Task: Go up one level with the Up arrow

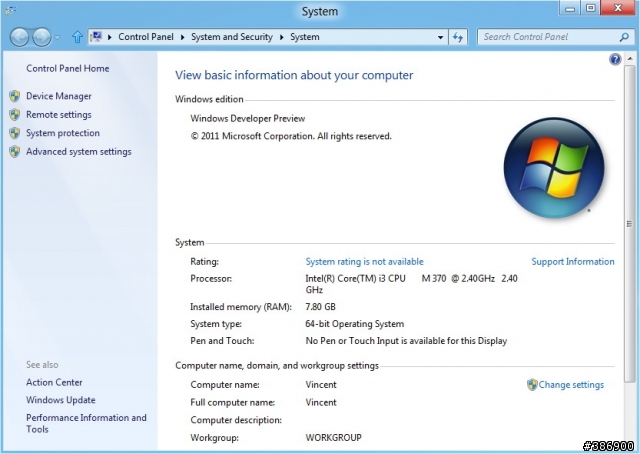Action: [x=77, y=37]
